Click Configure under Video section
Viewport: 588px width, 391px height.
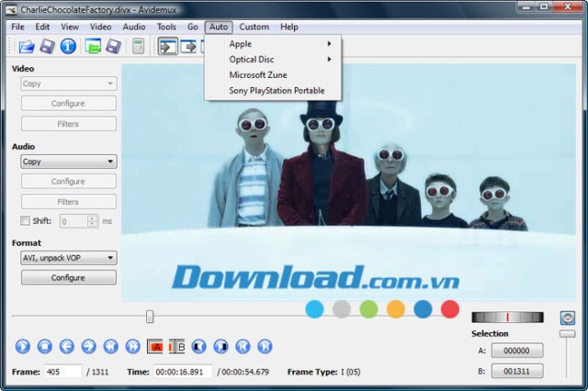[x=69, y=104]
